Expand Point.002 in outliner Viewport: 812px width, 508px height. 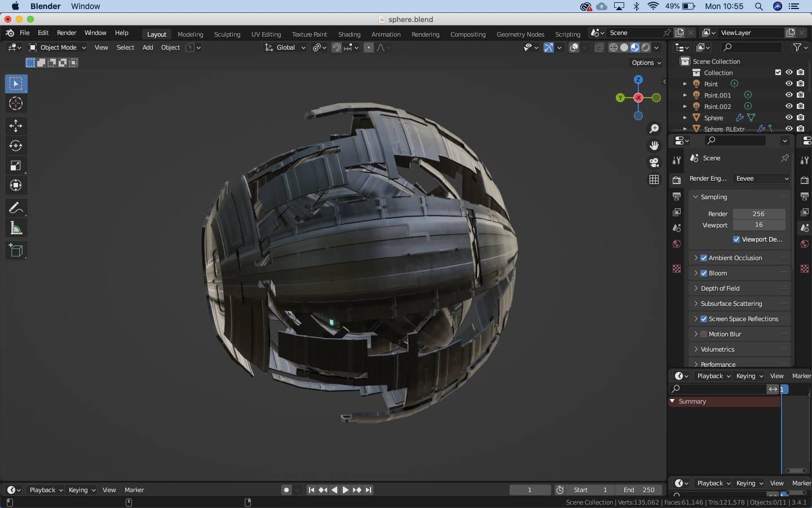coord(685,106)
